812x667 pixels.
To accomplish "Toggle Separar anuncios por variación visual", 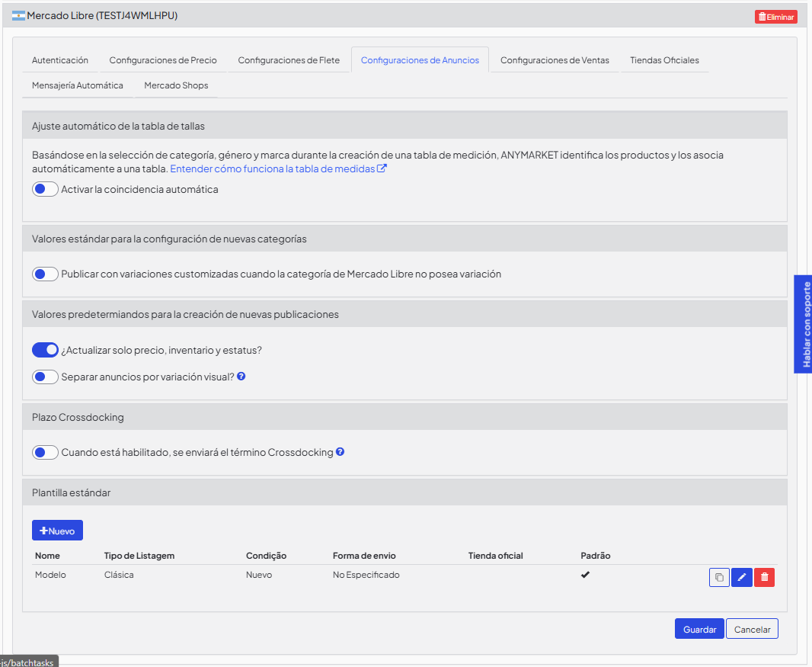I will pyautogui.click(x=45, y=377).
